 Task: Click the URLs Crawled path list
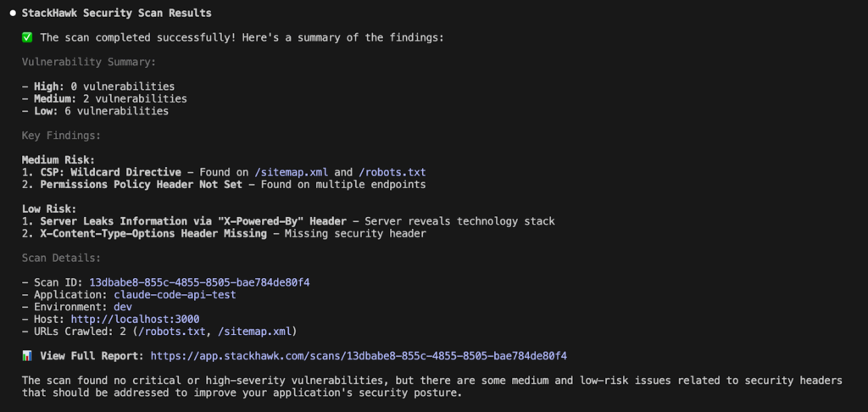pos(203,331)
